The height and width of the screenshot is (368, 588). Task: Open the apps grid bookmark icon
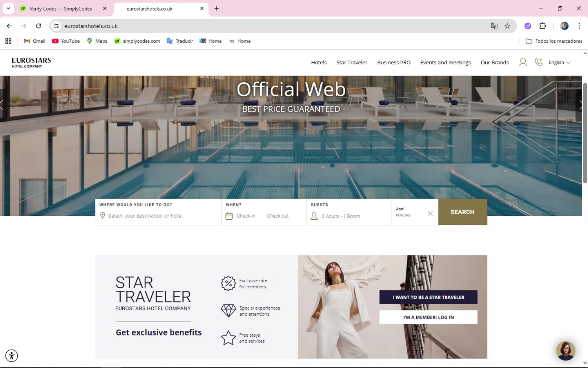8,41
